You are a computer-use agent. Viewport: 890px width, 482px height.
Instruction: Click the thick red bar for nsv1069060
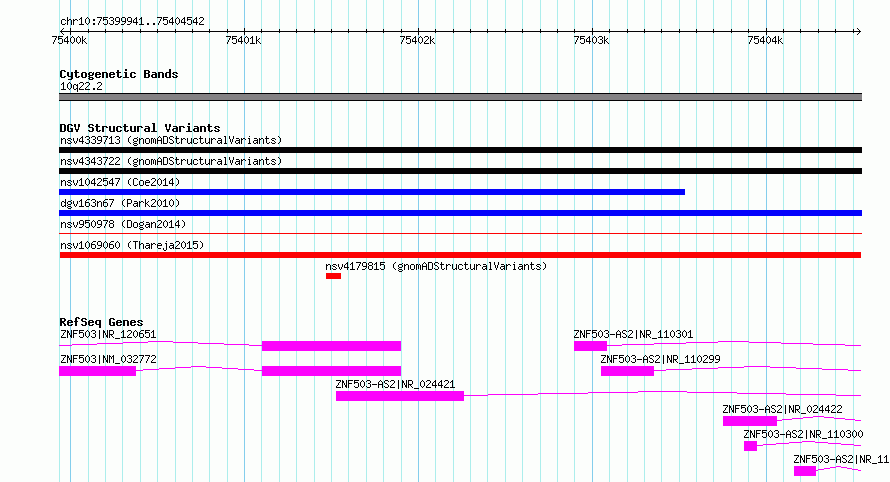coord(460,255)
